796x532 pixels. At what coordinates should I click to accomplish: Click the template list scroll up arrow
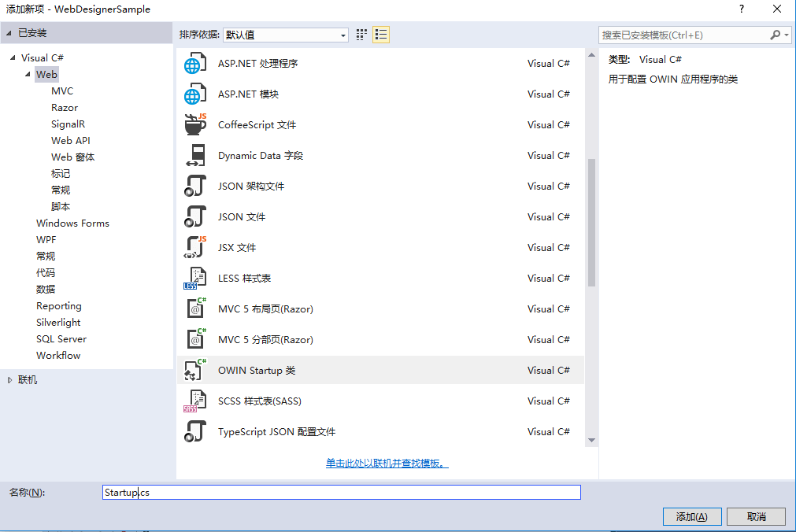click(591, 55)
